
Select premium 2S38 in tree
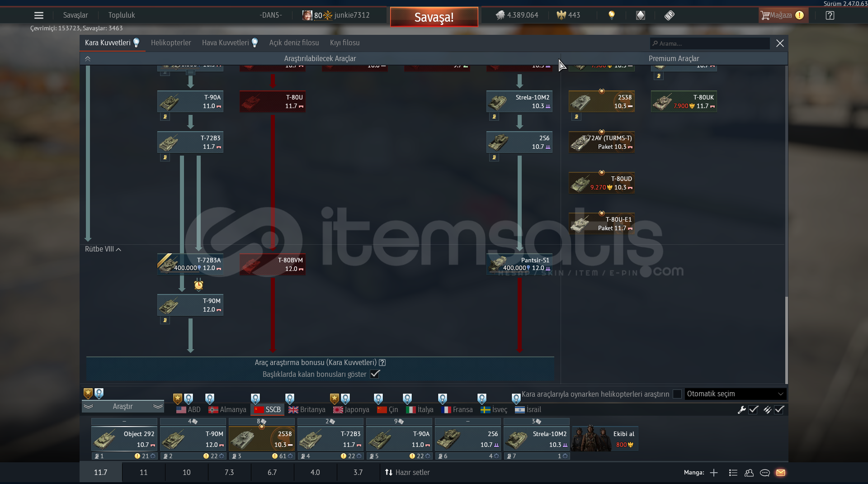602,102
